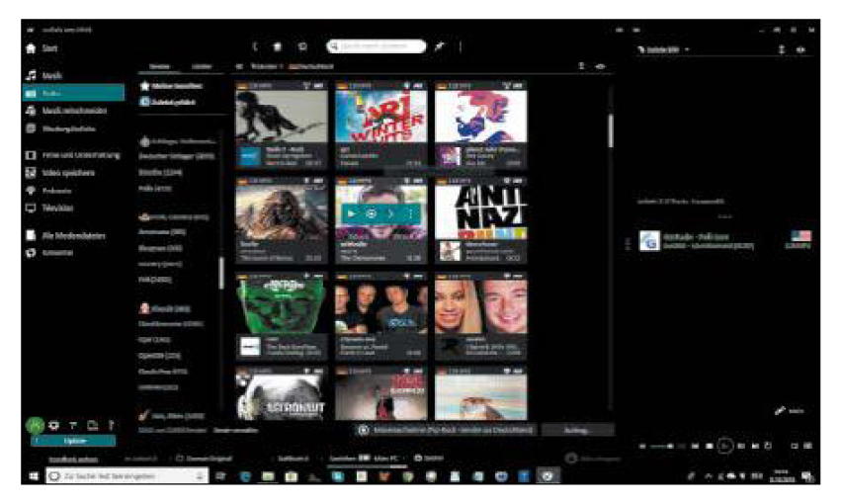Click the Deutschland breadcrumb with flag
This screenshot has height=504, width=842.
311,66
